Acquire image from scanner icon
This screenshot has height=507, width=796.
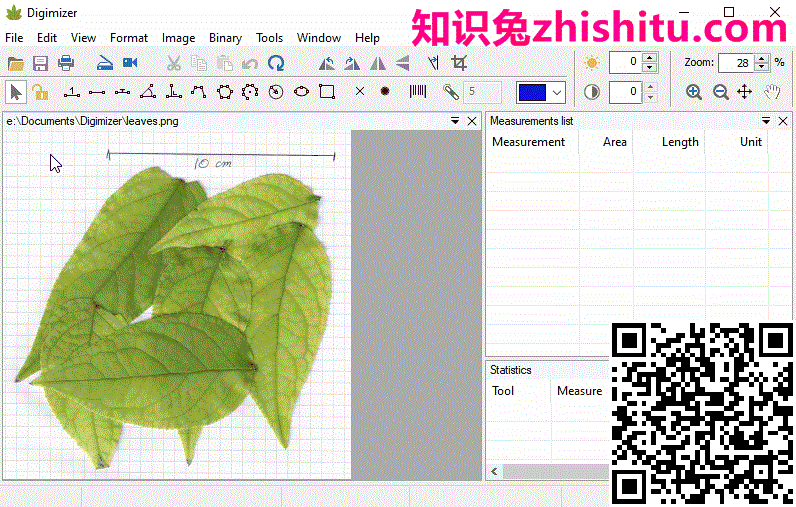coord(105,63)
